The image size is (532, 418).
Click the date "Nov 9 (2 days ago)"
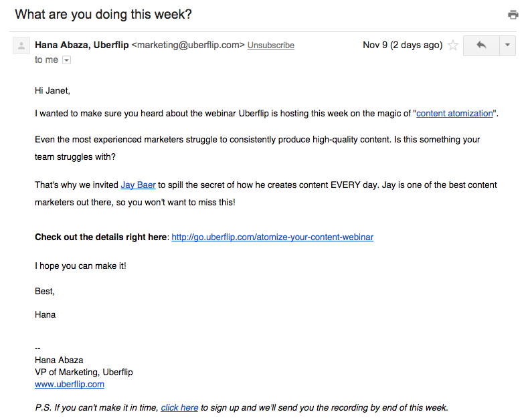click(x=402, y=45)
